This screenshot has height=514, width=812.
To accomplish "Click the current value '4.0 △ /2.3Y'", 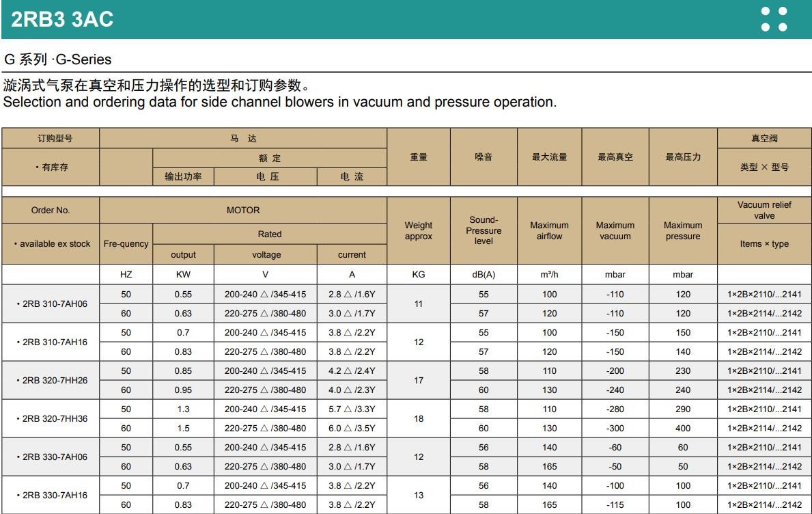I will coord(352,390).
